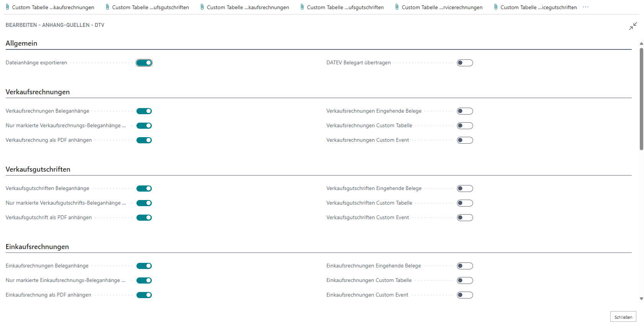The height and width of the screenshot is (328, 644).
Task: Click the vertical scrollbar thumb
Action: [x=641, y=99]
